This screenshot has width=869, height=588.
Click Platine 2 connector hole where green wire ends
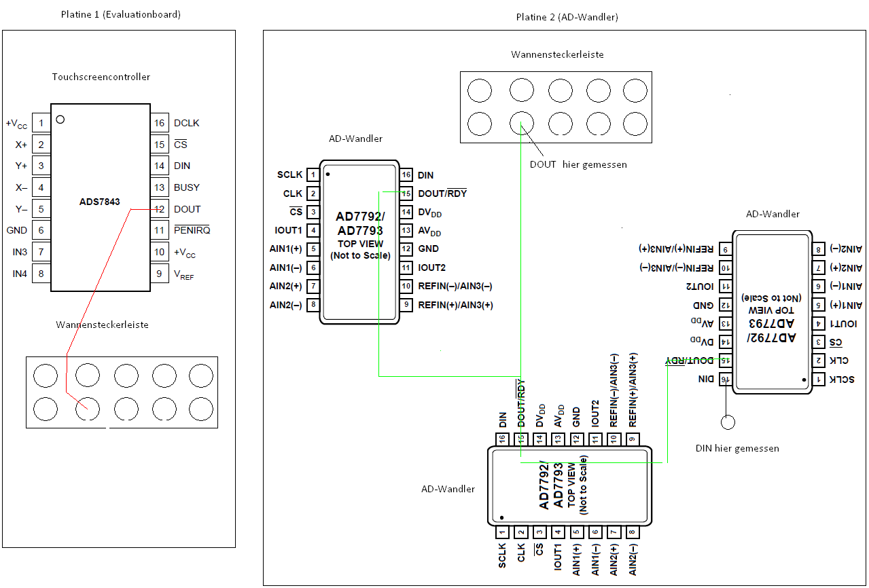click(x=521, y=124)
